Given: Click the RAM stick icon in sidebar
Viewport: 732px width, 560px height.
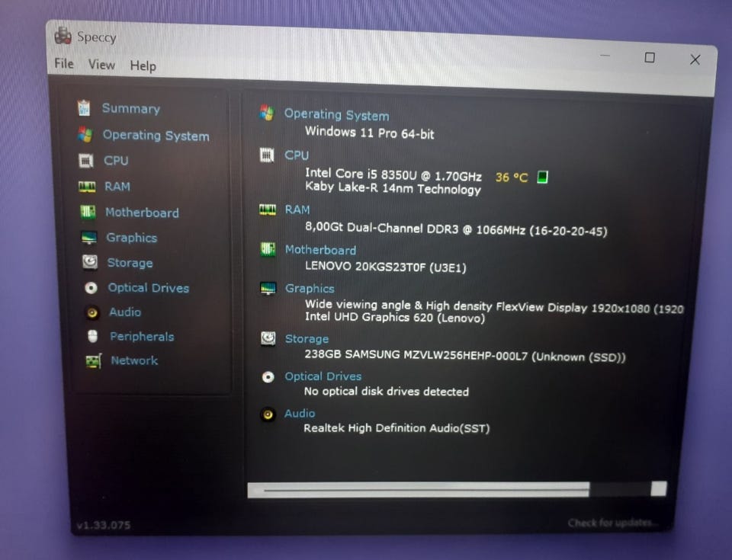Looking at the screenshot, I should pos(87,187).
